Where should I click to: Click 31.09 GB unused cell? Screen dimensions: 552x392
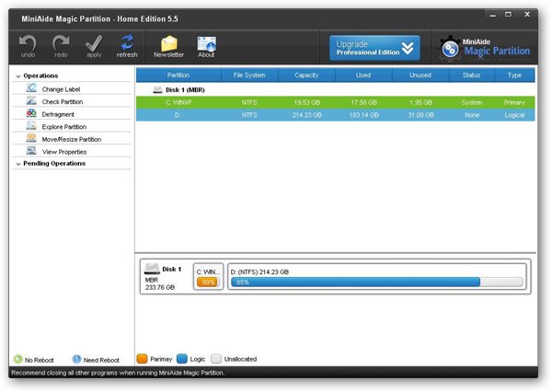click(x=420, y=115)
